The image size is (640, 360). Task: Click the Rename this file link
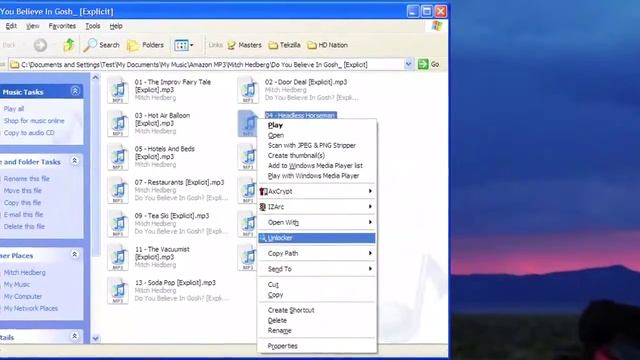click(x=27, y=179)
